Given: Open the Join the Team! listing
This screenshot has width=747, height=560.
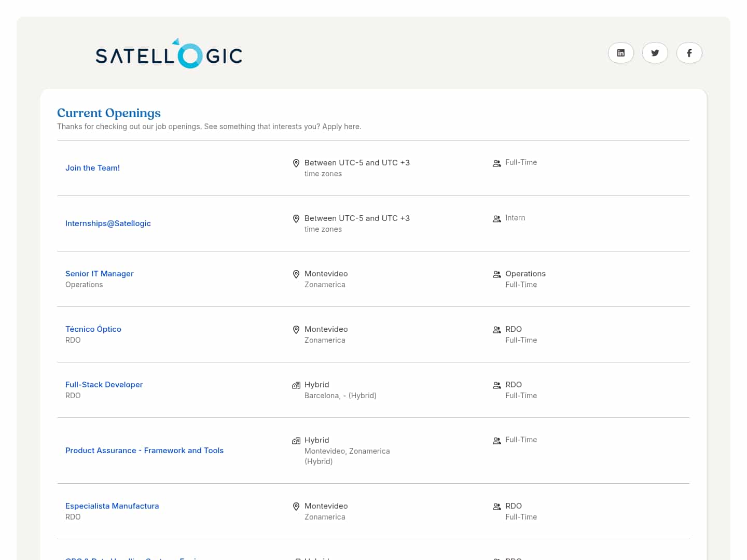Looking at the screenshot, I should (x=92, y=168).
